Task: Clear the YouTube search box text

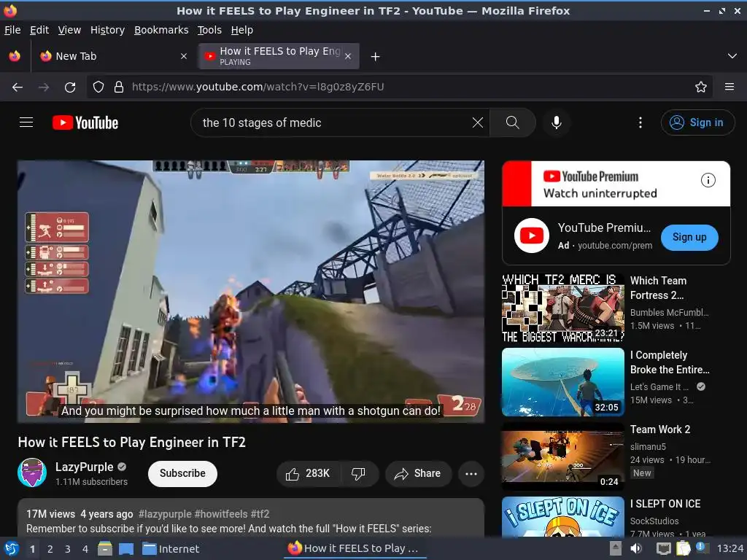Action: pyautogui.click(x=477, y=122)
